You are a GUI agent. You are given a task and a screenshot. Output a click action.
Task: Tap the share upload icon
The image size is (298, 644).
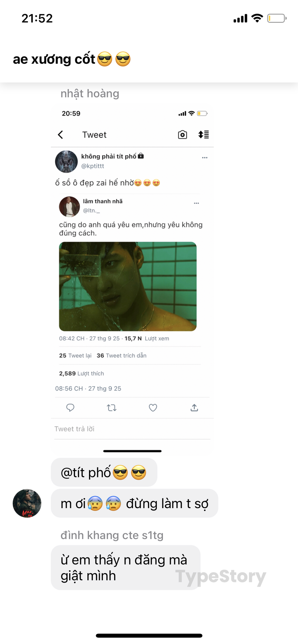(x=194, y=408)
